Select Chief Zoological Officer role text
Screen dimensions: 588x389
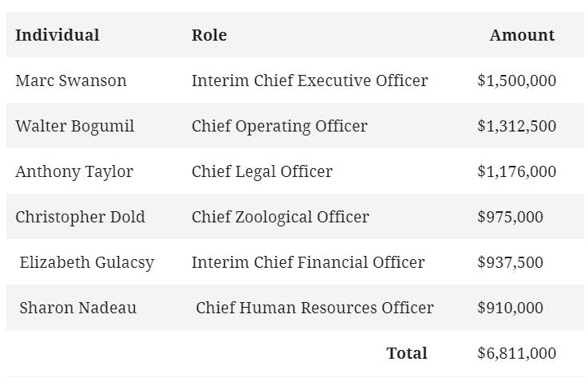(x=281, y=217)
